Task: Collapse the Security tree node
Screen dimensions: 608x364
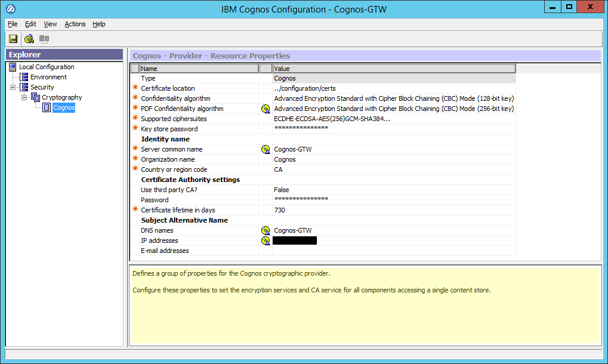Action: (x=13, y=87)
